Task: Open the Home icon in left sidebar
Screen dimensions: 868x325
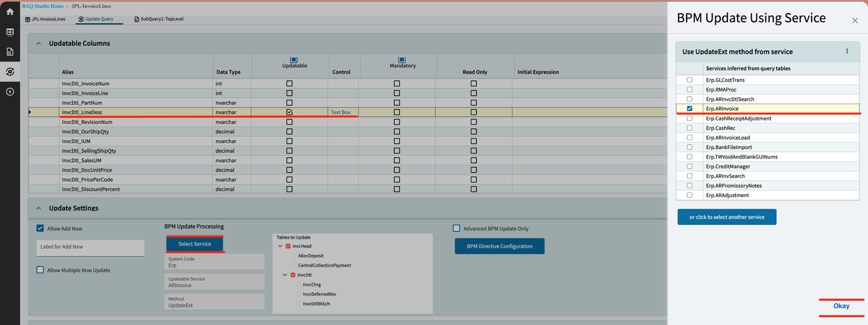Action: click(10, 12)
